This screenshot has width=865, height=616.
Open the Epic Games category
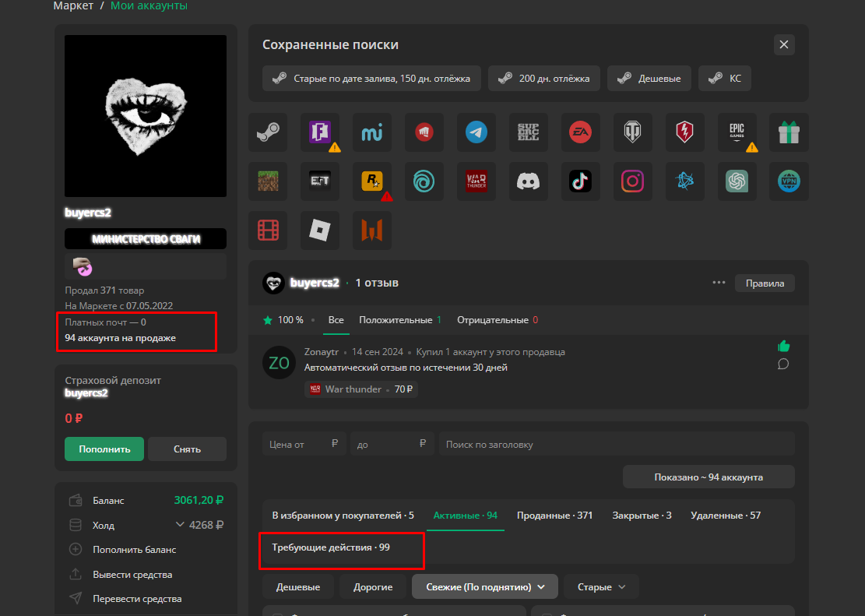pyautogui.click(x=737, y=132)
